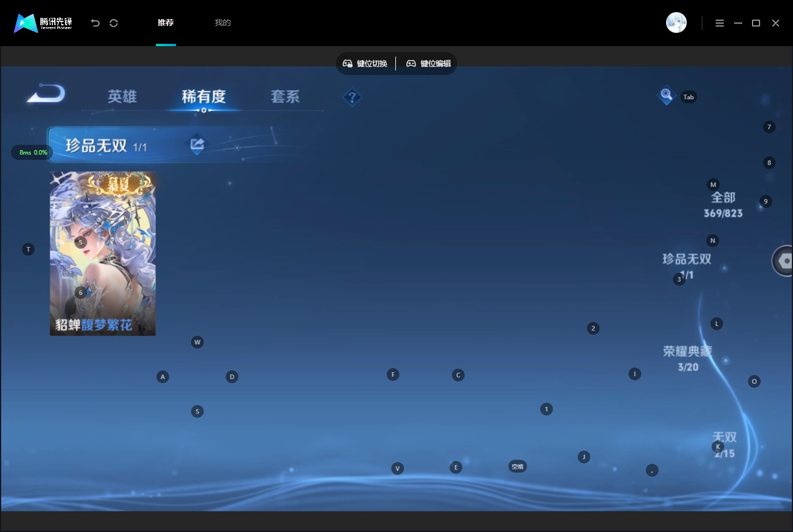This screenshot has height=532, width=793.
Task: Select the 稀有度 tab
Action: coord(204,96)
